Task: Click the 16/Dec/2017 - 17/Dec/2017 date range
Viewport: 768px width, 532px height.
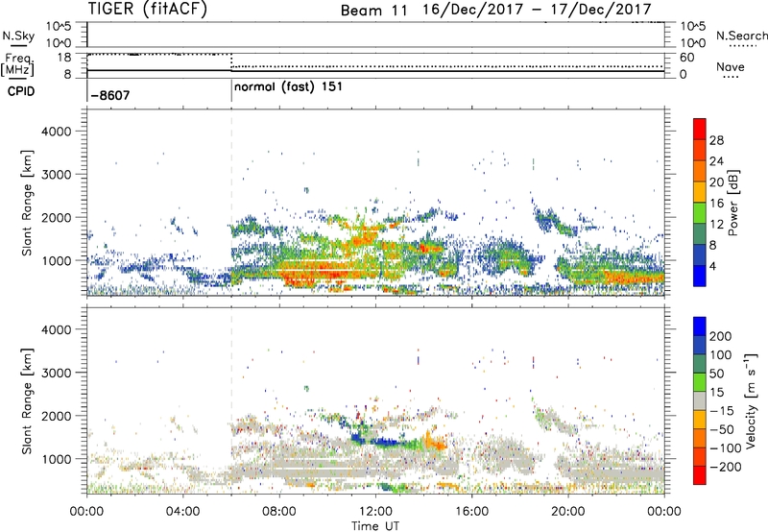Action: click(538, 10)
